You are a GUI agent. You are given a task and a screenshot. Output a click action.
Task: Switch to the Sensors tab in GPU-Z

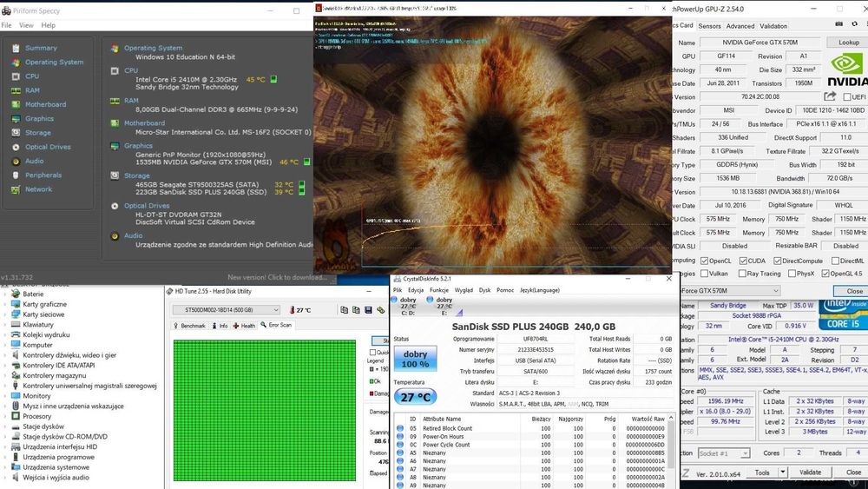point(709,26)
